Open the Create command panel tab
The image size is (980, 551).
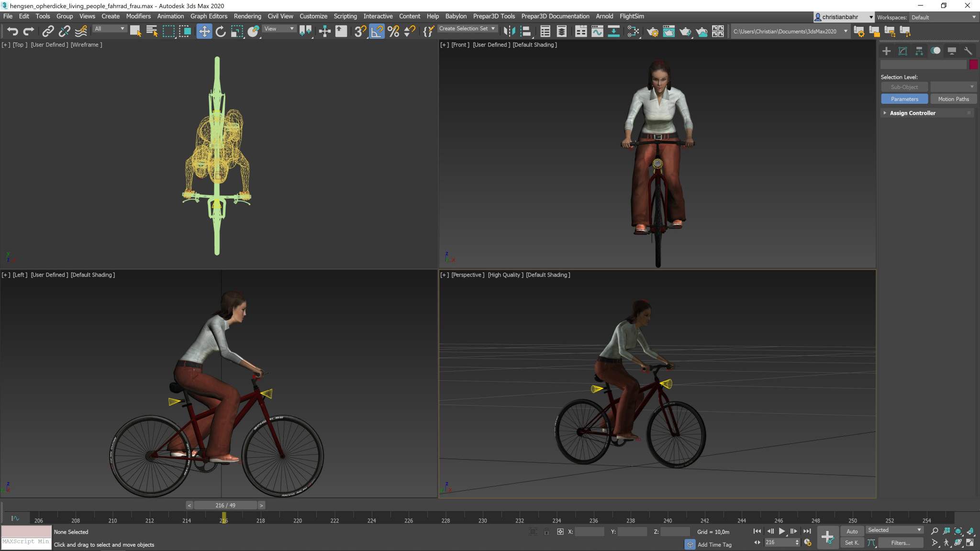pos(886,51)
